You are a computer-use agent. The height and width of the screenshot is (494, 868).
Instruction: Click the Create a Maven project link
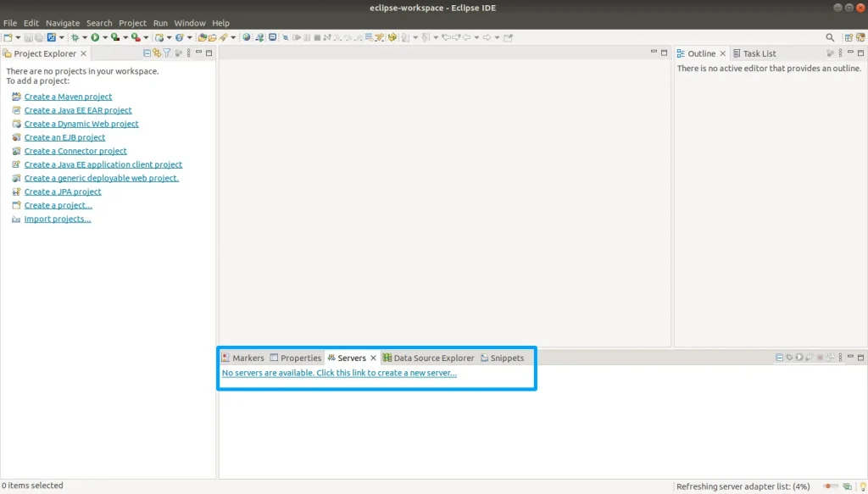point(68,97)
